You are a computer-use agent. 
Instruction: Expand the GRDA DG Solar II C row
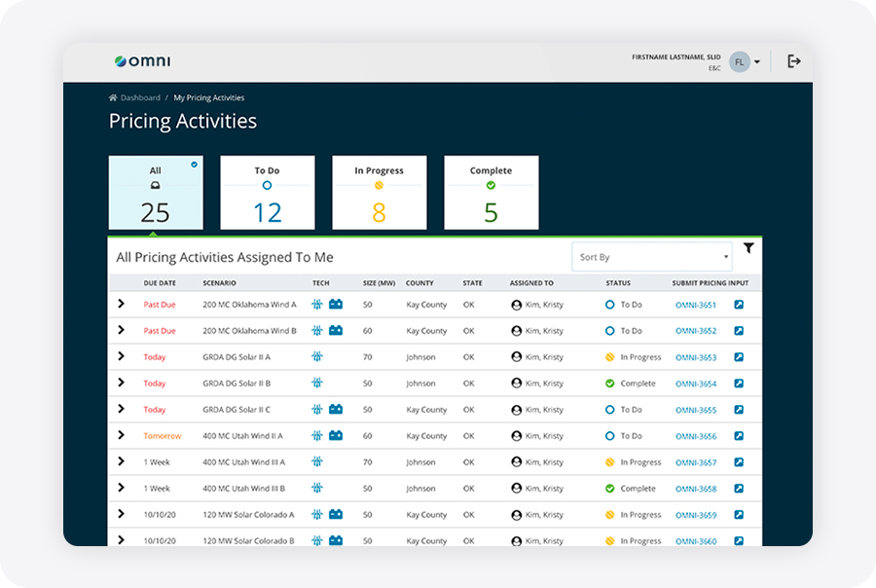click(x=121, y=409)
